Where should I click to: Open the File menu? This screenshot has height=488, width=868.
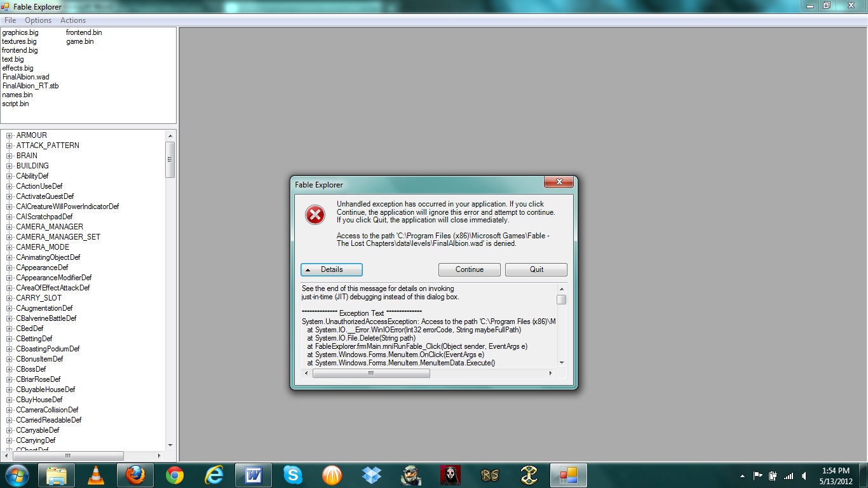pyautogui.click(x=10, y=20)
